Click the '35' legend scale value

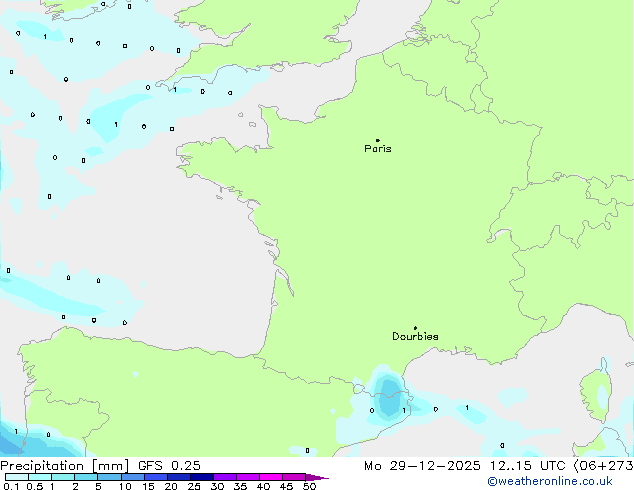(x=240, y=486)
